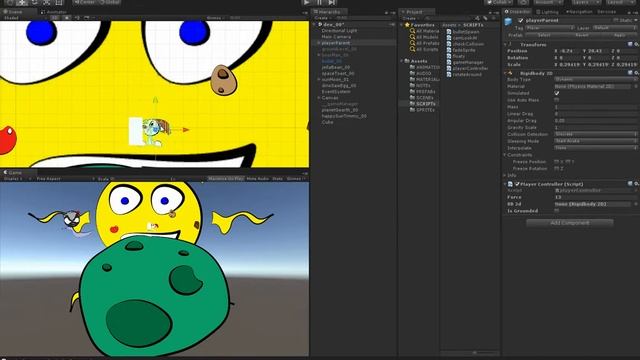Toggle scene audio icon

76,18
